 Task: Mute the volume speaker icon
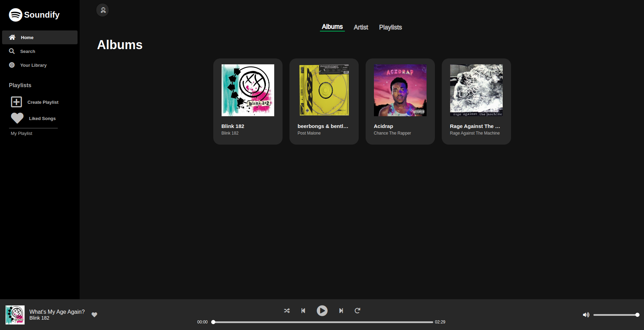tap(586, 315)
